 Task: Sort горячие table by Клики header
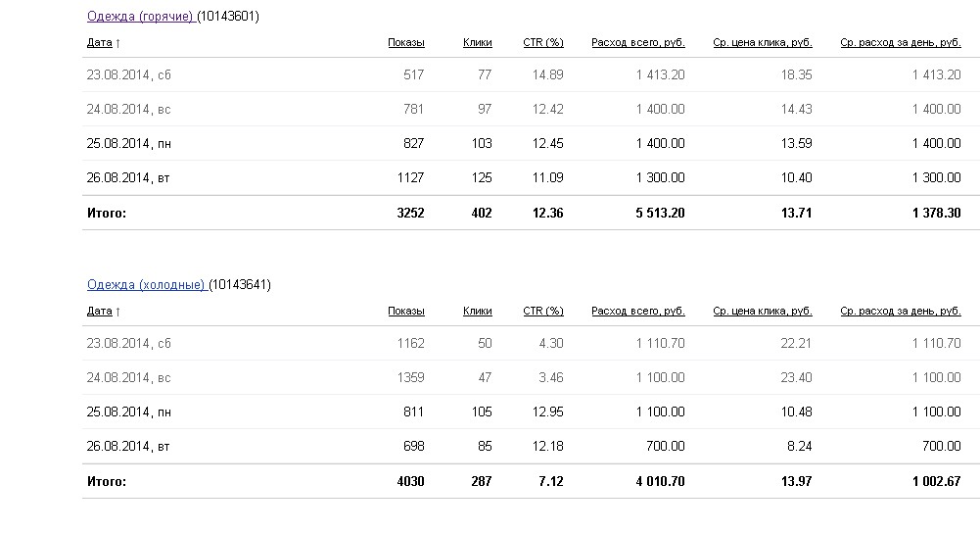point(477,43)
